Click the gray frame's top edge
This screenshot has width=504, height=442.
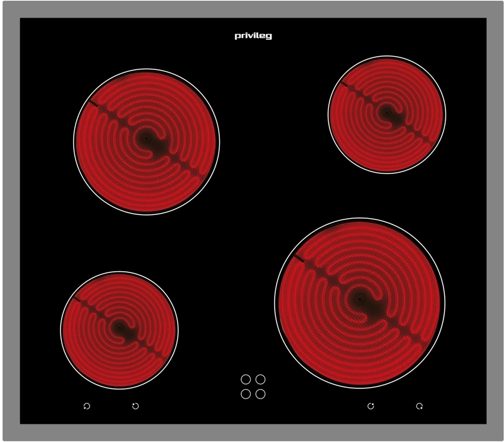click(252, 9)
